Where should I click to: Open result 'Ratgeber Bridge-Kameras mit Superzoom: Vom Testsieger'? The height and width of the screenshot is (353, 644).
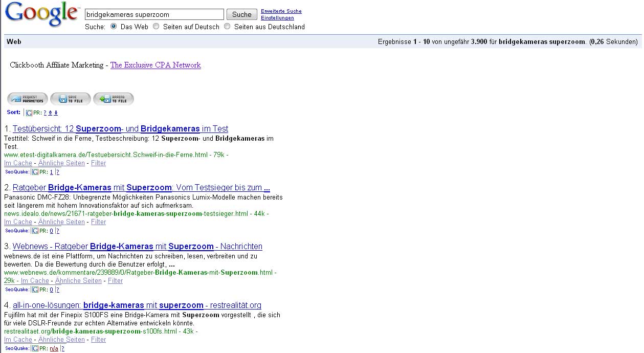(141, 188)
